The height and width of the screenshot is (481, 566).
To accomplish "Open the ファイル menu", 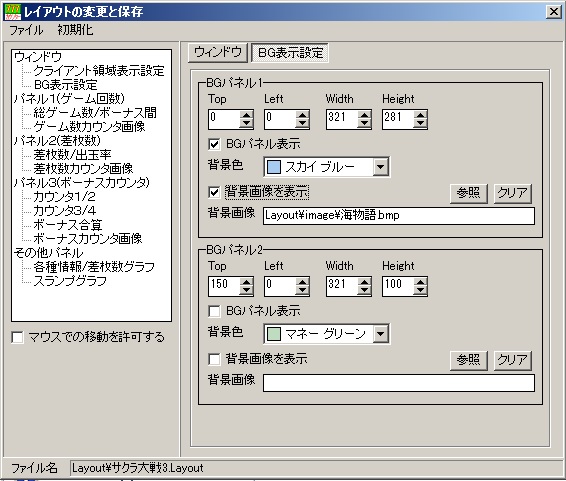I will point(26,30).
